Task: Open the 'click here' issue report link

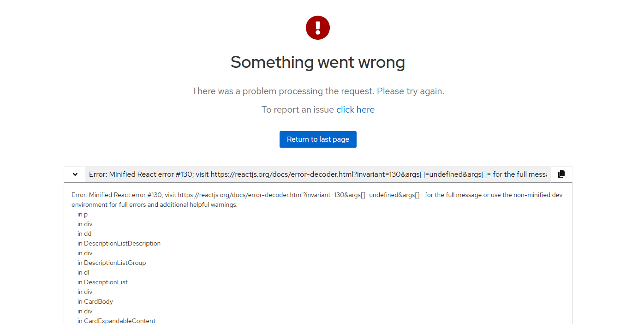Action: point(355,109)
